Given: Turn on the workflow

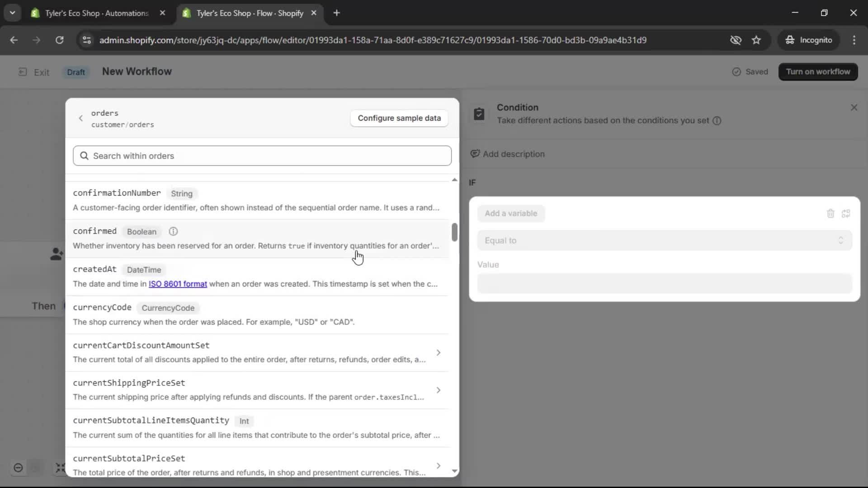Looking at the screenshot, I should point(818,71).
